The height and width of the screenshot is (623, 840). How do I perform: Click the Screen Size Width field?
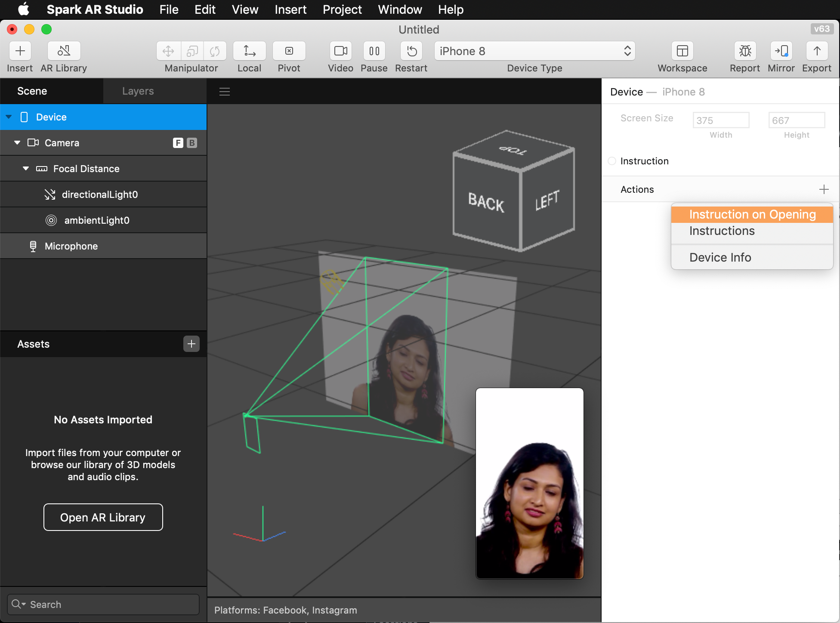point(721,120)
